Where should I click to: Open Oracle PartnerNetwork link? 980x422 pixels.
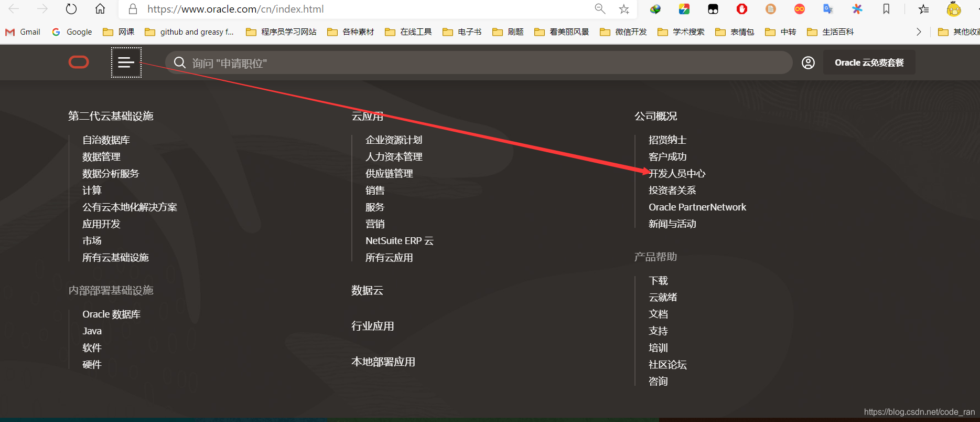(697, 207)
